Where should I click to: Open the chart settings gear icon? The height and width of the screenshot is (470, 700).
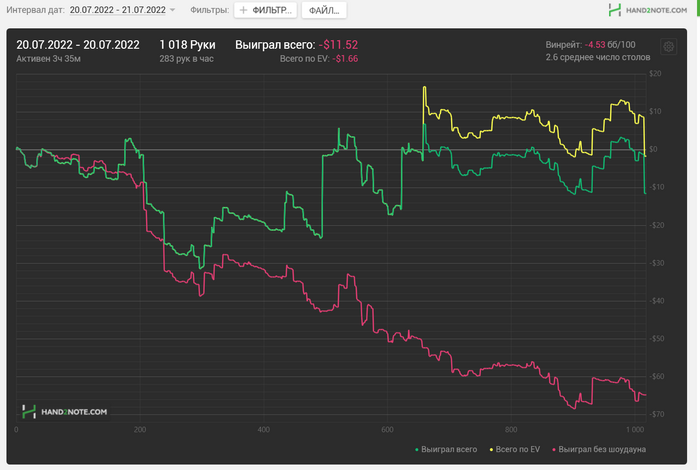(668, 46)
